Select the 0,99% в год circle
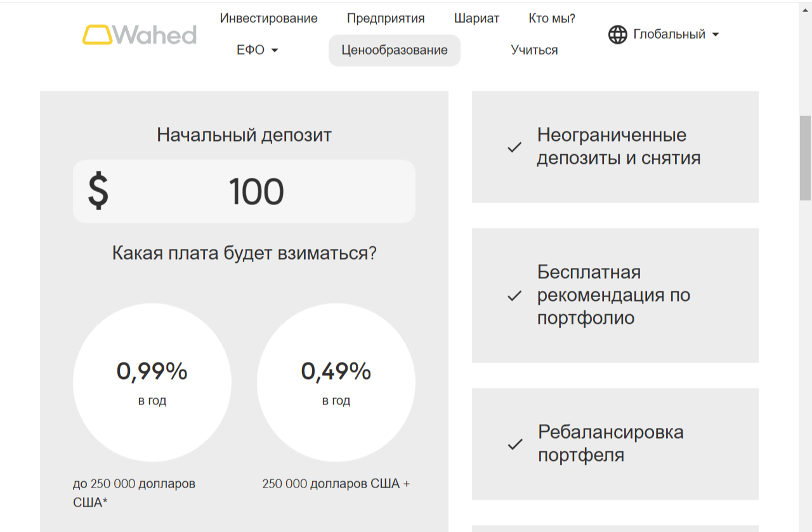 click(x=152, y=383)
